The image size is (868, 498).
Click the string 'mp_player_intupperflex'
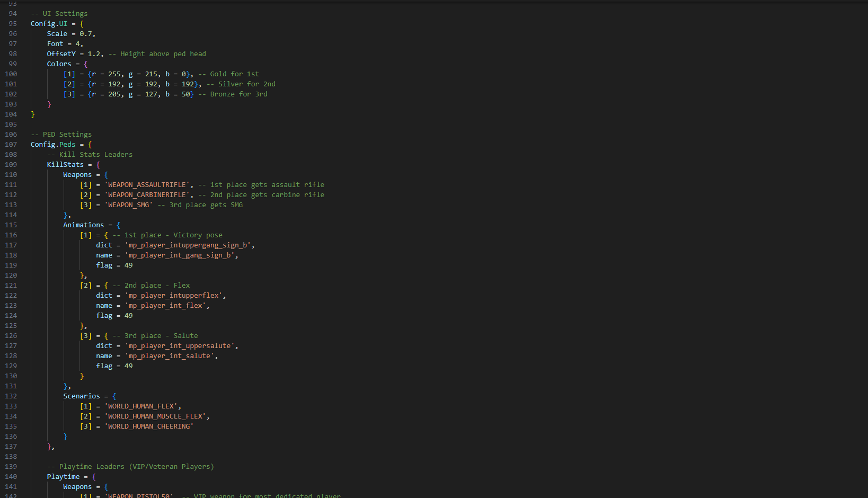point(173,296)
